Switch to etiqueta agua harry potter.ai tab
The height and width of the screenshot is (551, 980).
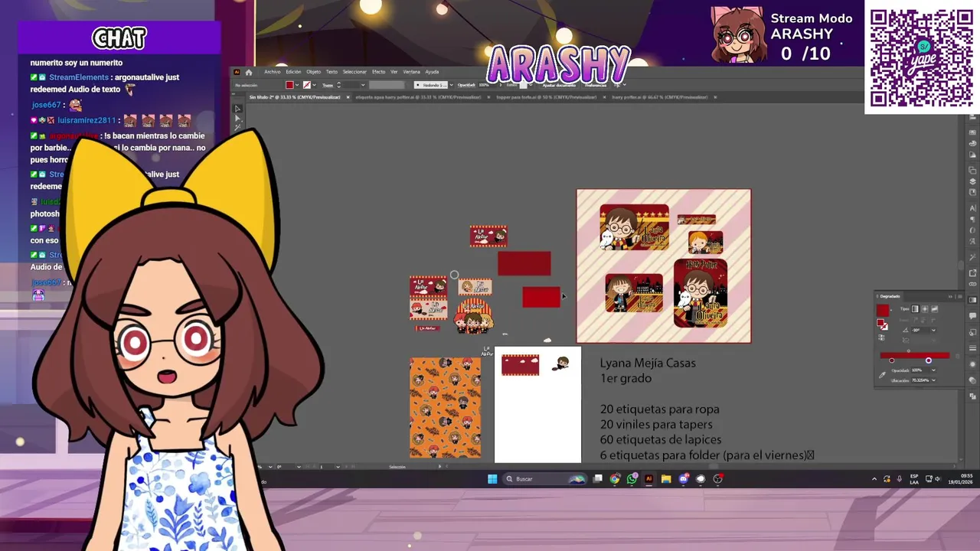(418, 97)
